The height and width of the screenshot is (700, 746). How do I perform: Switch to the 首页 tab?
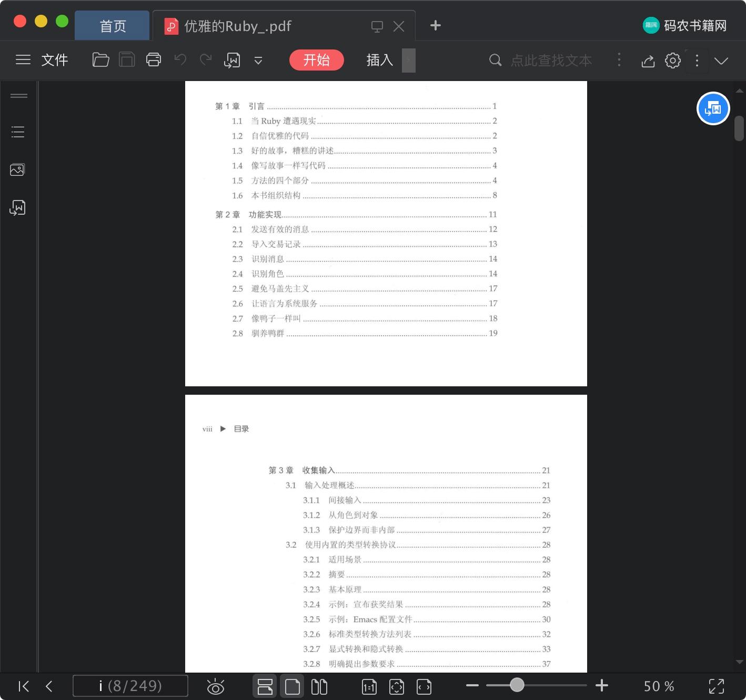click(x=113, y=26)
